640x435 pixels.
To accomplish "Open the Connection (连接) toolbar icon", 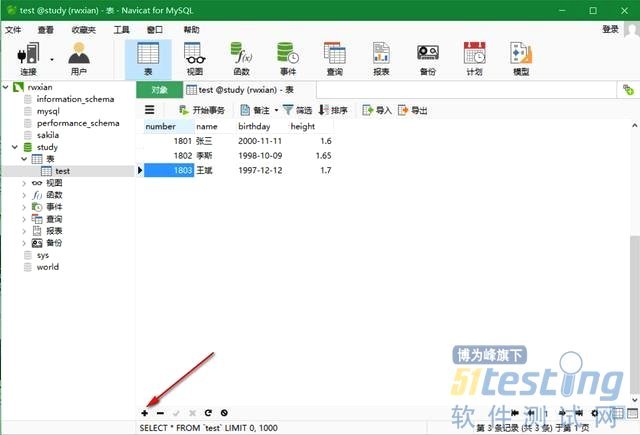I will pyautogui.click(x=28, y=58).
